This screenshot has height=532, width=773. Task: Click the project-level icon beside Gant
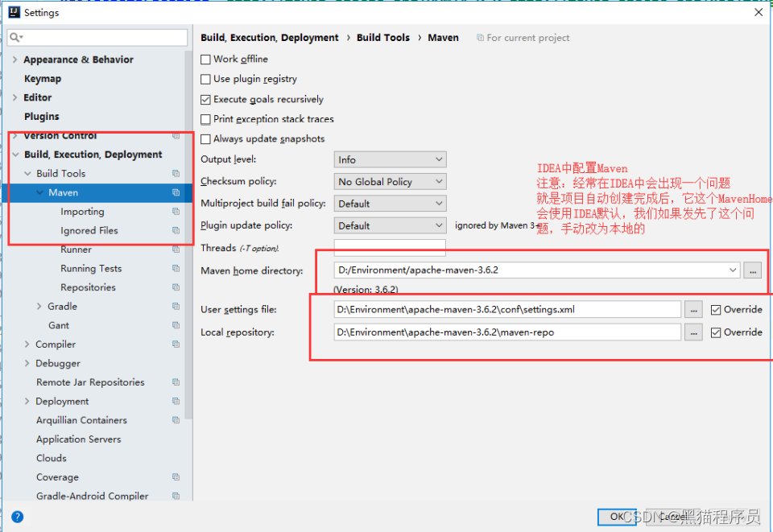[176, 325]
